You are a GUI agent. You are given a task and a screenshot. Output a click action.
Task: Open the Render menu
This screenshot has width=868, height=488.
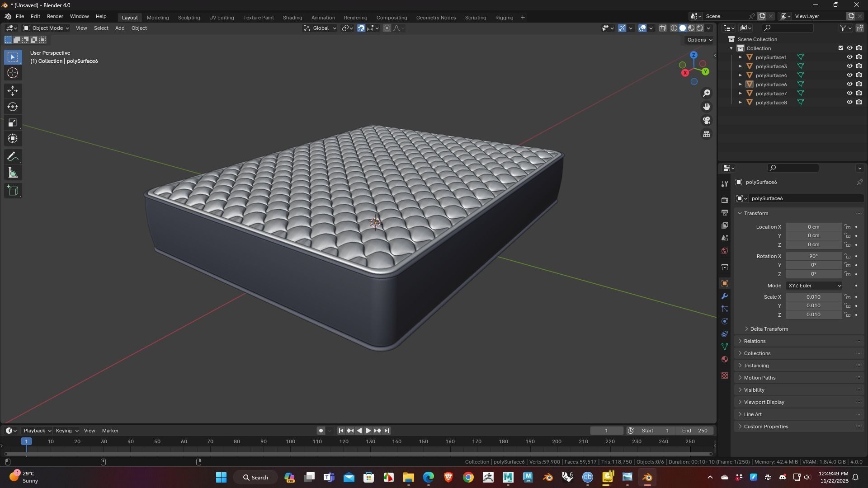pos(55,16)
